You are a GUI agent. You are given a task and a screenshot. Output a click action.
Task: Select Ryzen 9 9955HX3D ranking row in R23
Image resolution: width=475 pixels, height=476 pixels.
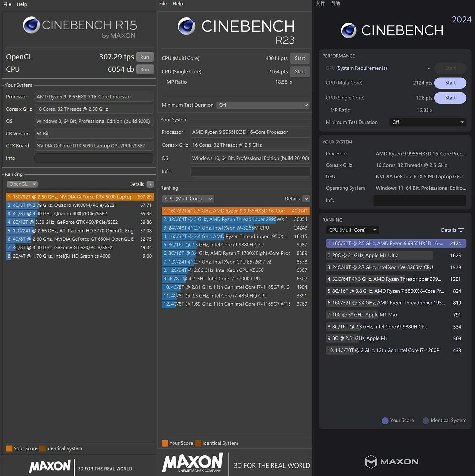coord(236,211)
